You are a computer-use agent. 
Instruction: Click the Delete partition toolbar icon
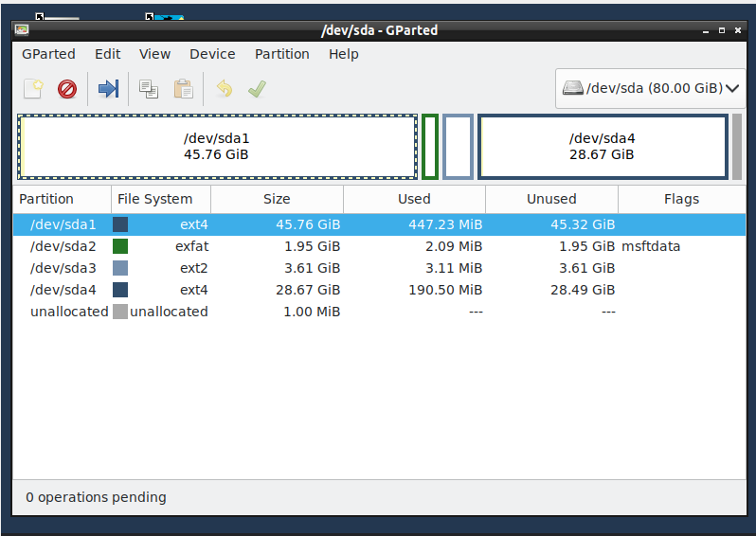(x=67, y=89)
